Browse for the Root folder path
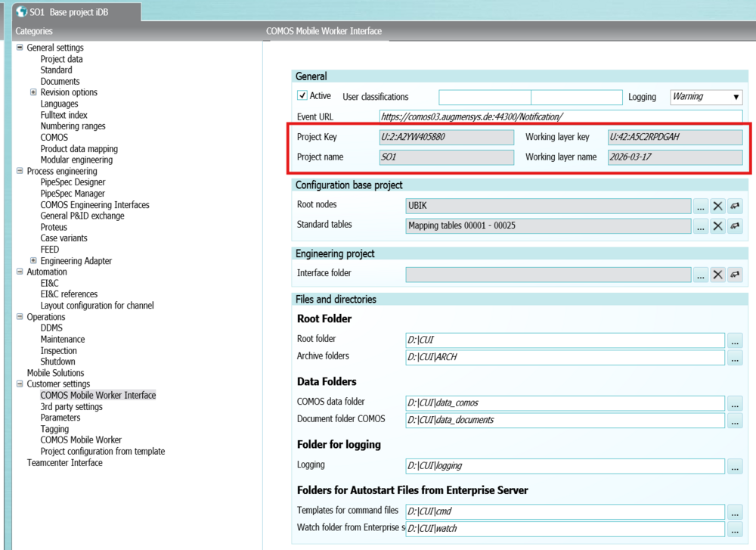 click(x=735, y=340)
